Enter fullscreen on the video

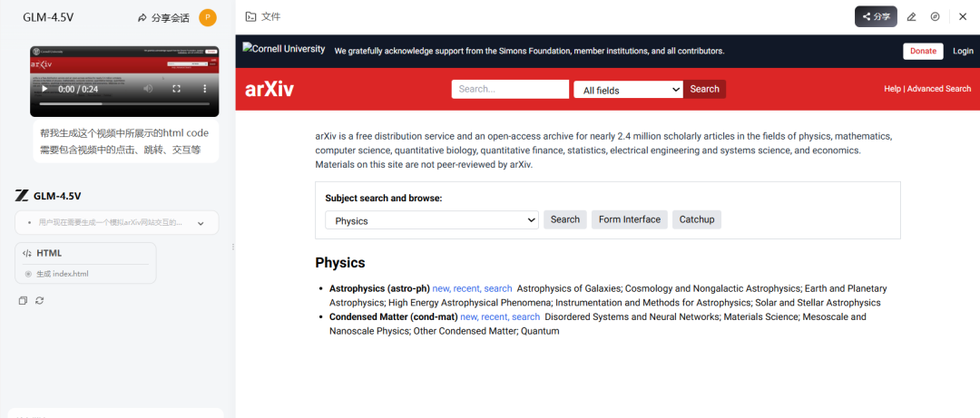(176, 90)
